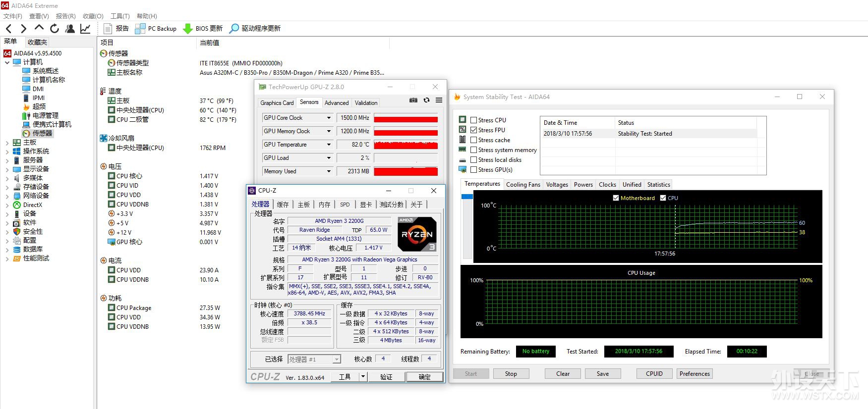Enable Stress cache checkbox
This screenshot has width=868, height=409.
click(473, 140)
